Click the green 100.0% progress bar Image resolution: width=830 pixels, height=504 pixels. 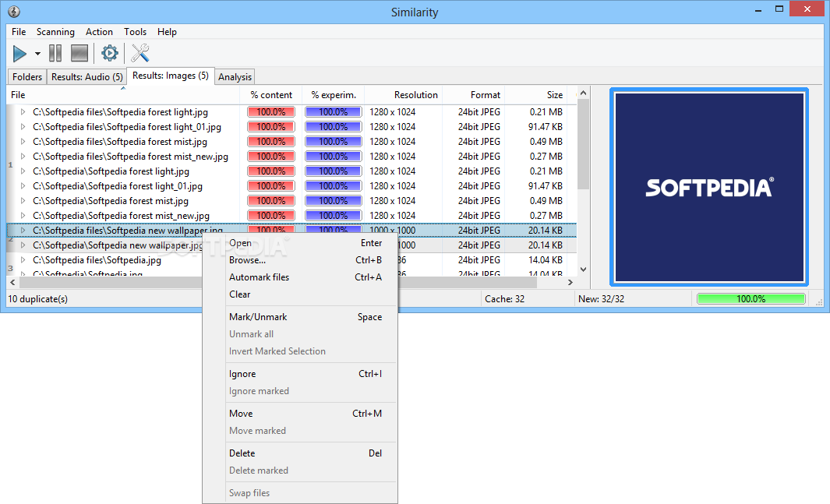751,299
